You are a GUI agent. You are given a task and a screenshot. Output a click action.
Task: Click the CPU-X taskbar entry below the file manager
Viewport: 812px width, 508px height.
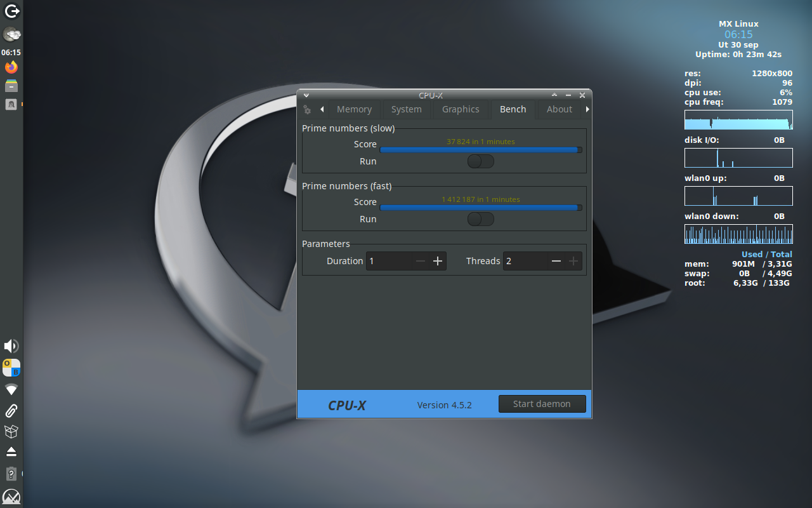[x=11, y=104]
